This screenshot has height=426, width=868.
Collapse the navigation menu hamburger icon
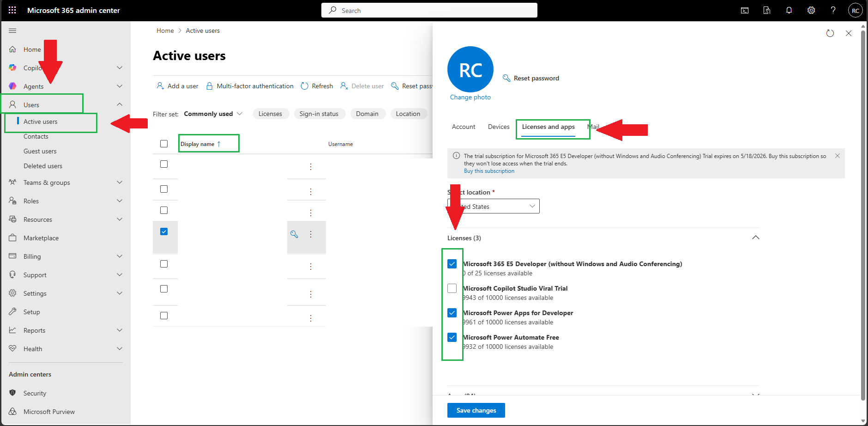[x=12, y=30]
